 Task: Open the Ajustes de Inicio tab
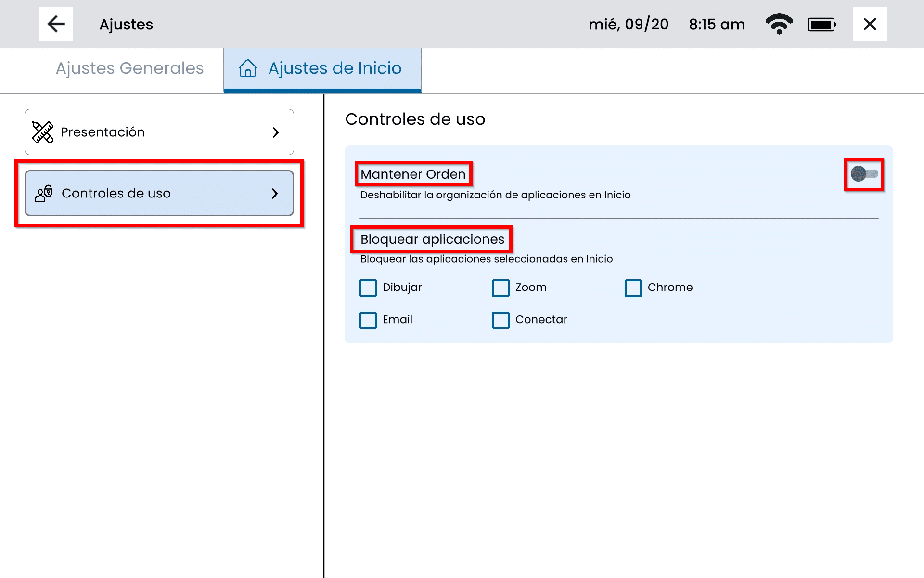pyautogui.click(x=334, y=68)
